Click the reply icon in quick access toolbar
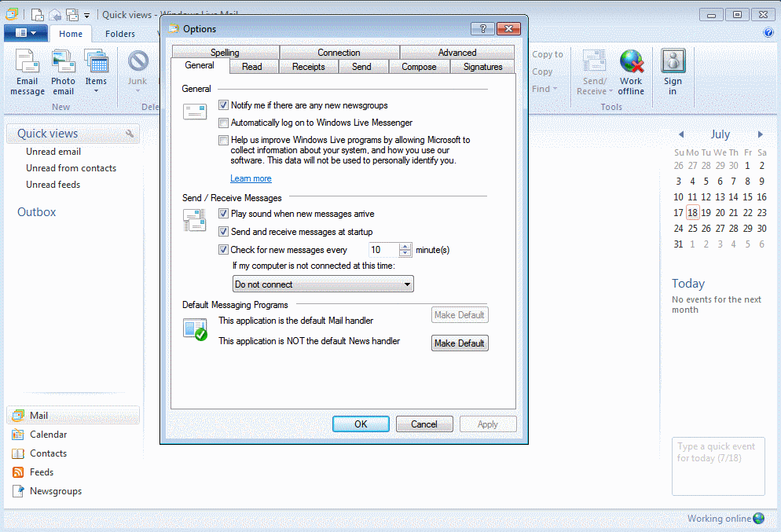The height and width of the screenshot is (532, 781). pos(55,14)
